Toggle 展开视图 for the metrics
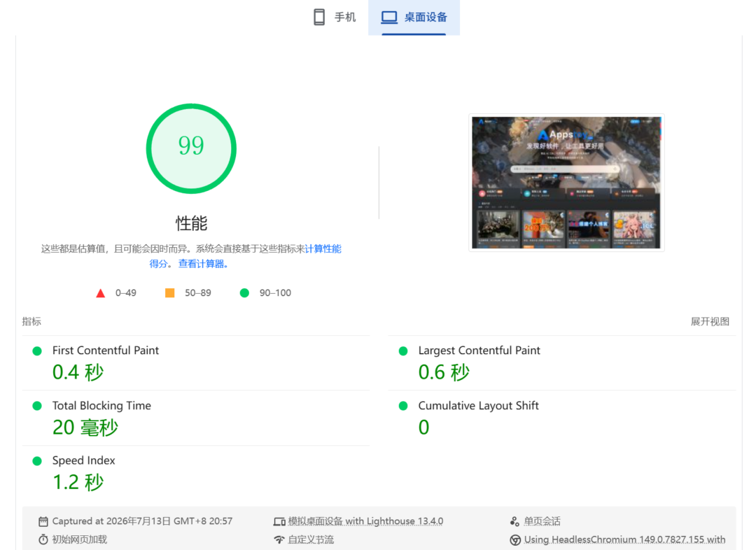756x550 pixels. click(710, 321)
